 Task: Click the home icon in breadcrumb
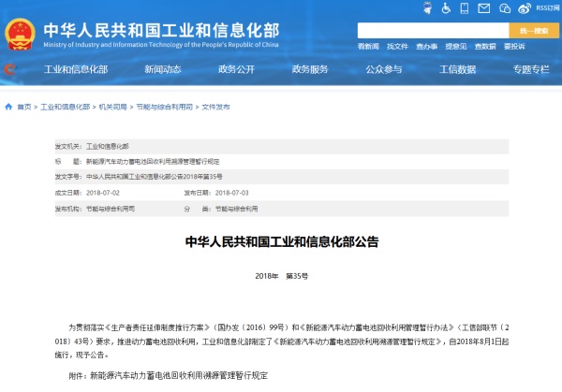click(x=9, y=108)
